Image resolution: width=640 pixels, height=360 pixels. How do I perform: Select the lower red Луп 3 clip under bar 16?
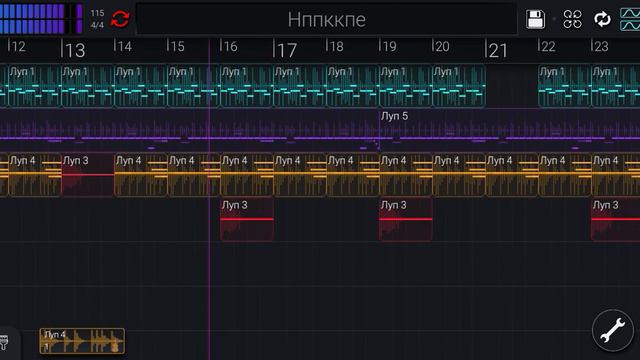pos(247,219)
